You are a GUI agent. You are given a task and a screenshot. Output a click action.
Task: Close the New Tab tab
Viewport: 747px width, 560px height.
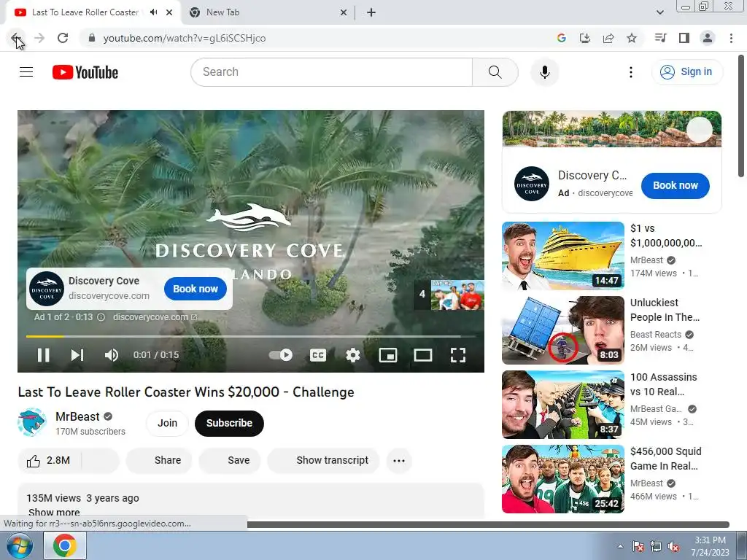tap(344, 12)
